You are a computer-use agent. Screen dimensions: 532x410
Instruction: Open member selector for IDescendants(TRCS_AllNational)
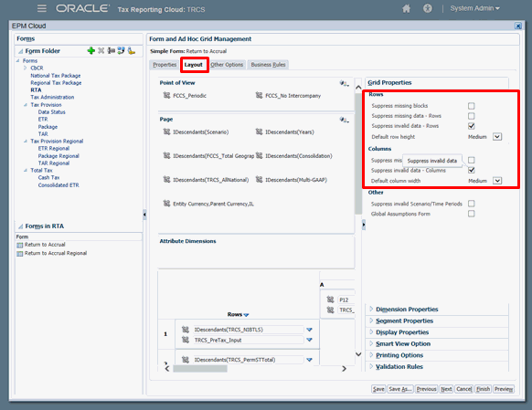click(166, 179)
